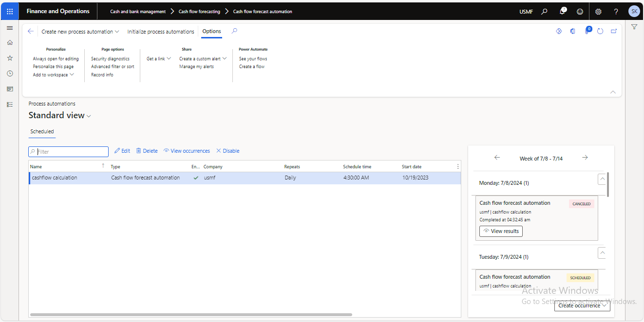Open the app launcher waffle icon
644x322 pixels.
[x=10, y=11]
